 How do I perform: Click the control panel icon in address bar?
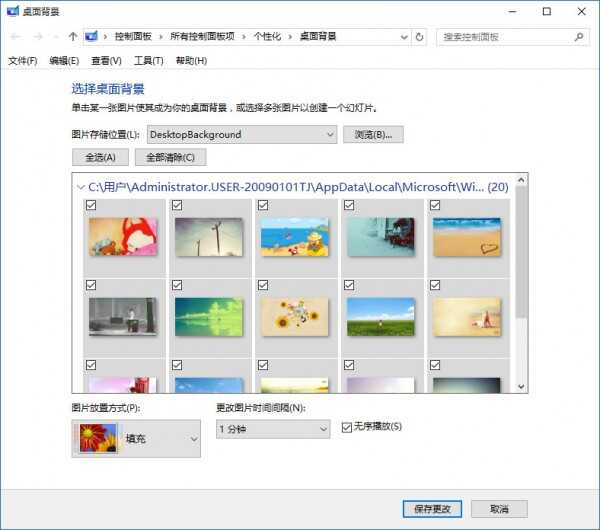pyautogui.click(x=92, y=37)
